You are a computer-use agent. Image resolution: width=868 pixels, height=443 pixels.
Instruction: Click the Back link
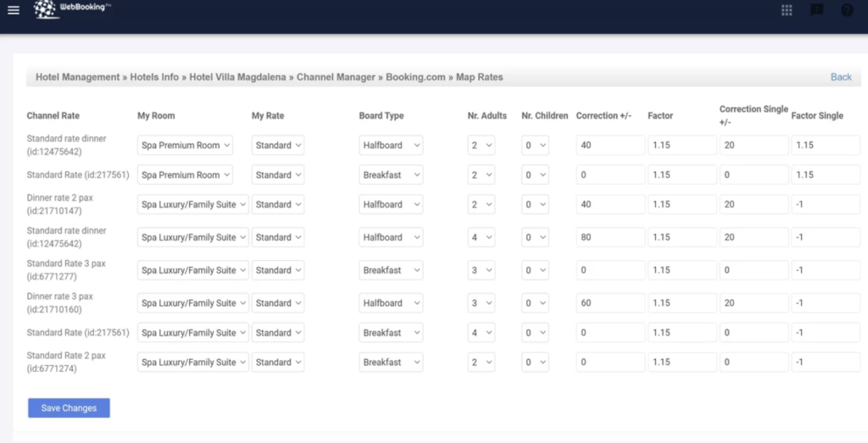841,77
